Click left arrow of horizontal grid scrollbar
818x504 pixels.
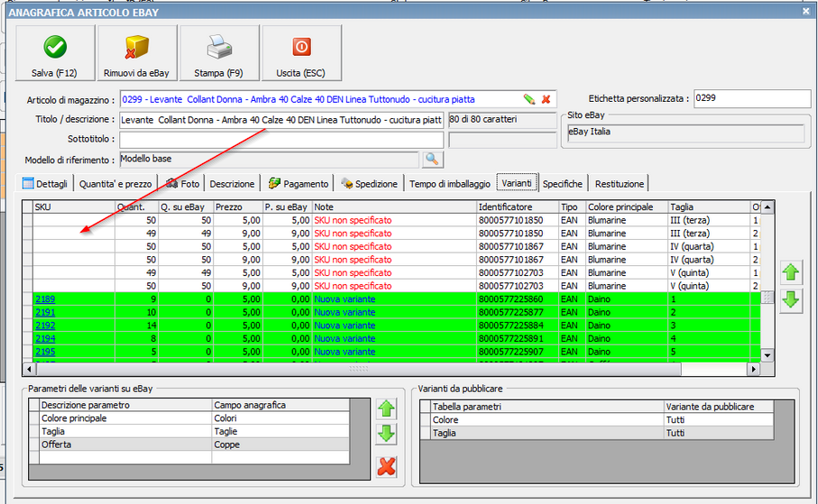click(x=29, y=369)
